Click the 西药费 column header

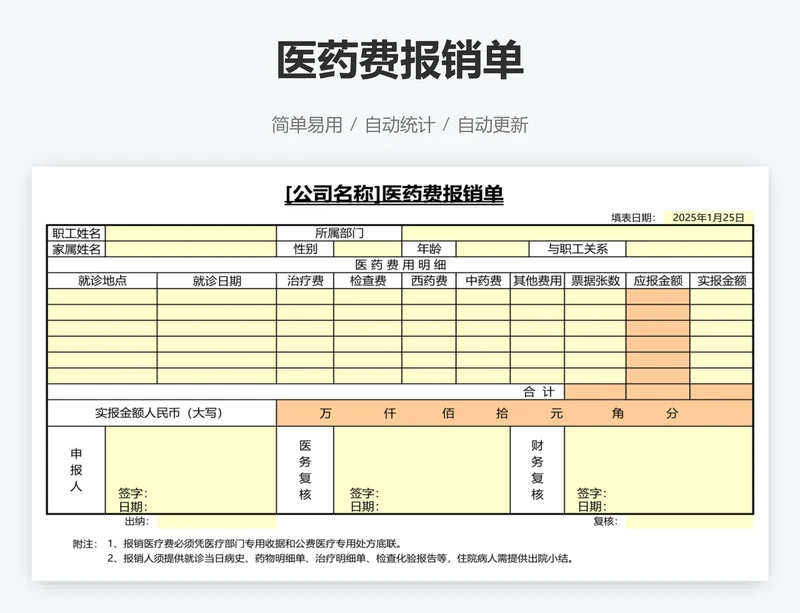point(429,281)
